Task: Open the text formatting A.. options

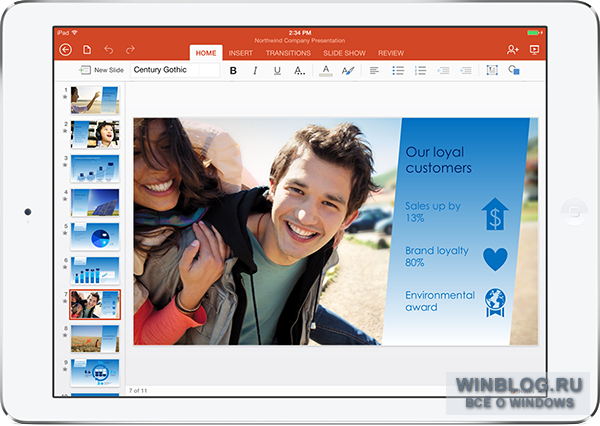Action: (x=299, y=70)
